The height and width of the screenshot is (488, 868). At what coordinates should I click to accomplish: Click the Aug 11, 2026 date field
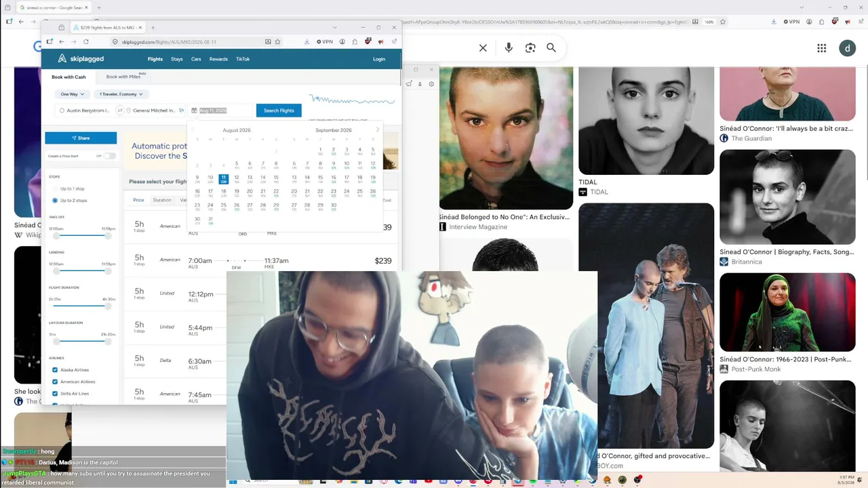(x=220, y=110)
